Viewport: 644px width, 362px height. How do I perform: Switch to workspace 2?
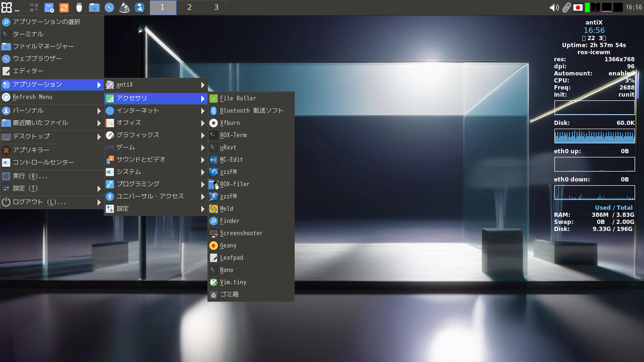coord(190,8)
